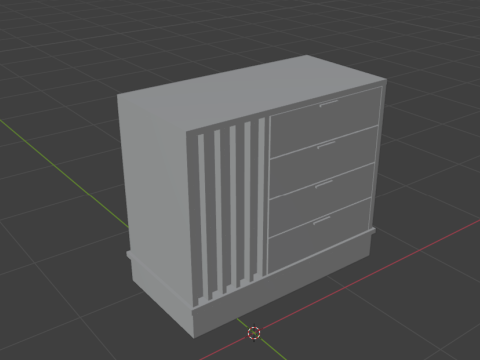The height and width of the screenshot is (360, 480).
Task: Click the handle on the bottom drawer
Action: [322, 220]
